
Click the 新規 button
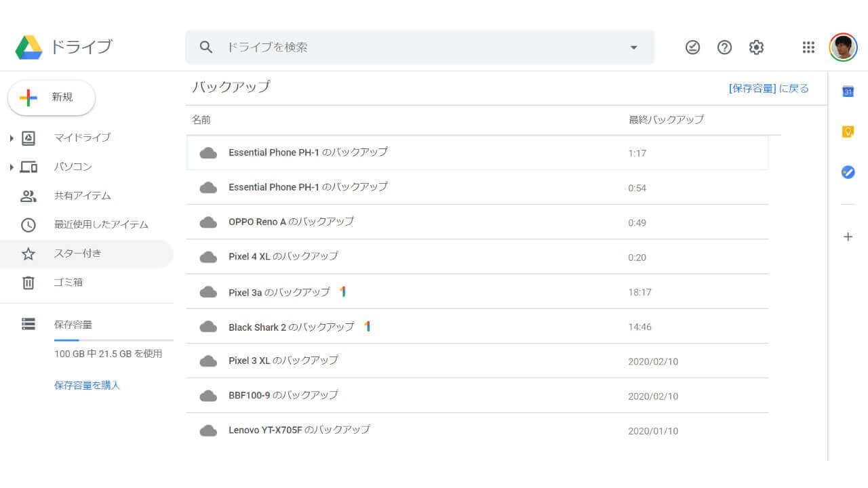click(52, 98)
